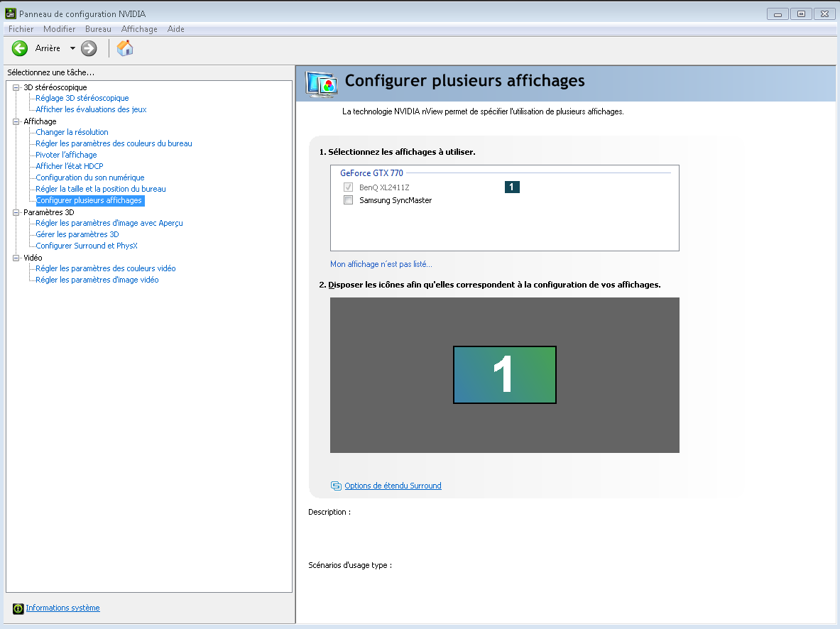Collapse the Paramètres 3D tree node
840x629 pixels.
tap(16, 212)
